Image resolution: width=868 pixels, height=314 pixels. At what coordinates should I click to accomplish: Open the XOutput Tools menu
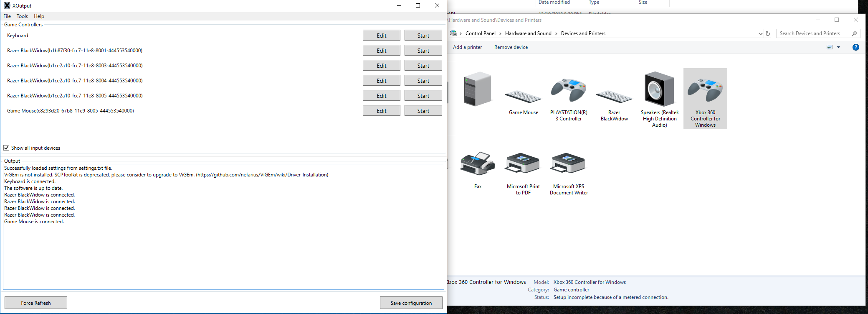click(x=22, y=16)
